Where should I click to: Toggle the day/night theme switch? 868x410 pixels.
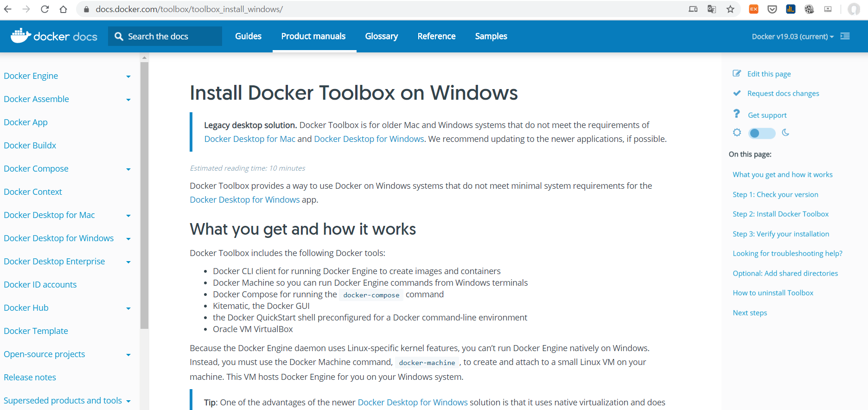coord(762,134)
